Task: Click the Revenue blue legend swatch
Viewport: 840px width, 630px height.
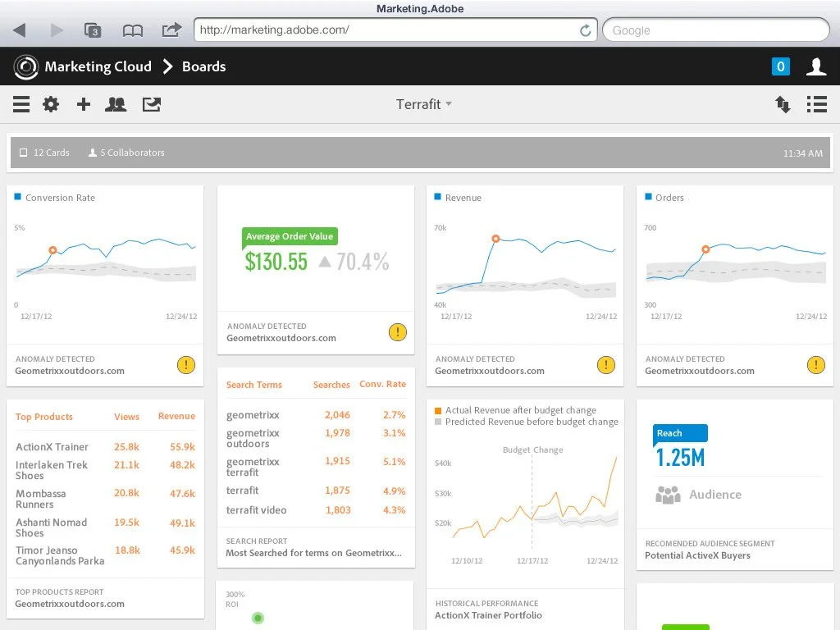Action: pos(438,197)
